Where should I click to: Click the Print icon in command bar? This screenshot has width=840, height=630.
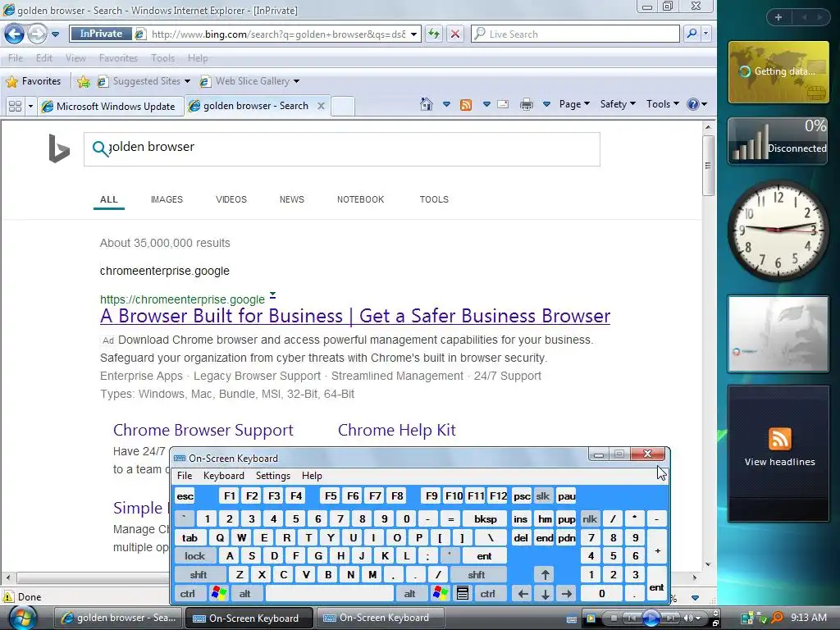(x=527, y=104)
